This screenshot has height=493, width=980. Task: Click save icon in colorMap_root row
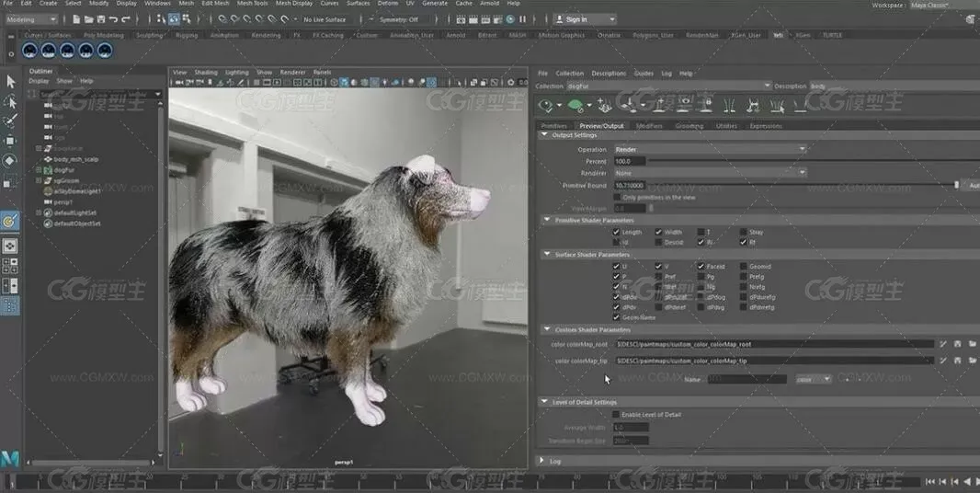[957, 343]
